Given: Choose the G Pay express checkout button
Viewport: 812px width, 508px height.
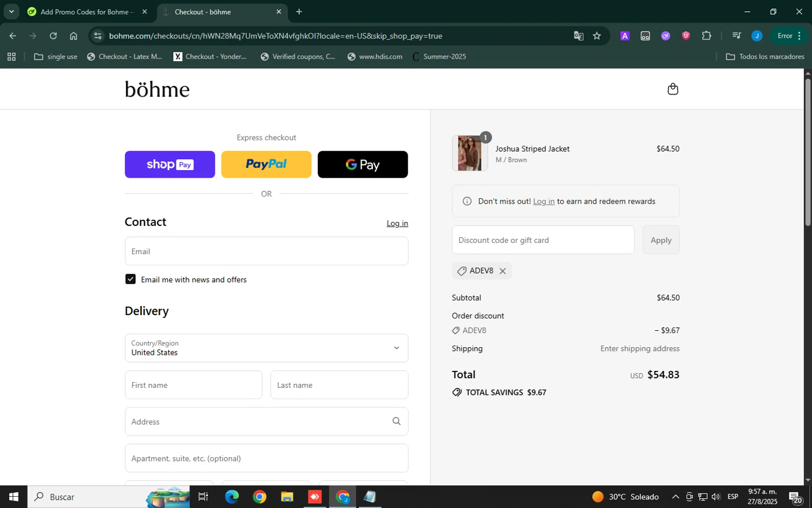Looking at the screenshot, I should point(363,165).
